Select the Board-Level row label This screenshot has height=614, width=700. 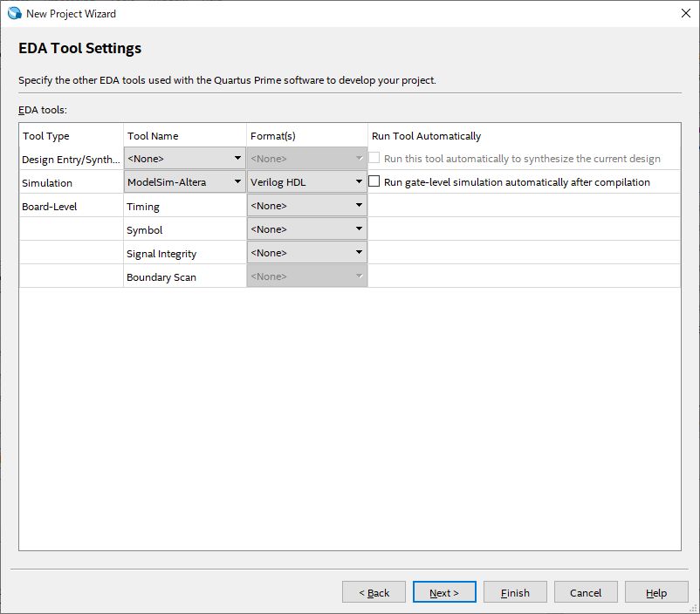coord(45,207)
